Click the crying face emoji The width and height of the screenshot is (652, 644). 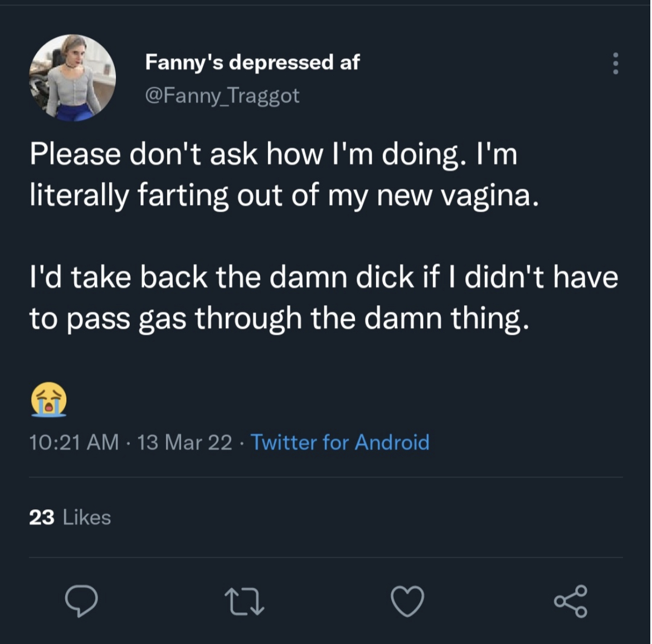coord(48,399)
